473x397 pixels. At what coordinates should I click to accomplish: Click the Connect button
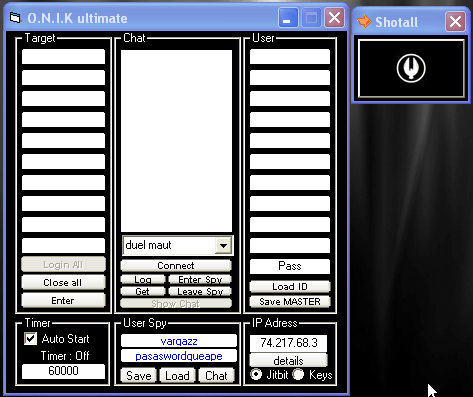click(x=176, y=266)
